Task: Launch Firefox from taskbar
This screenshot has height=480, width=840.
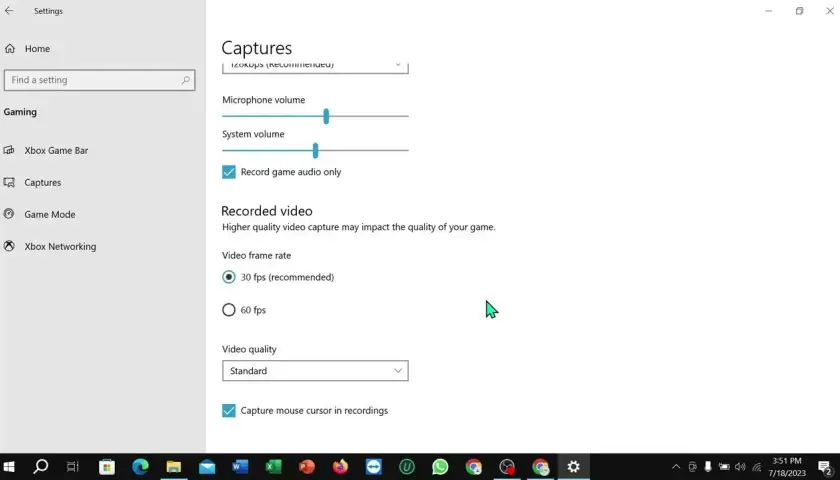Action: point(340,467)
